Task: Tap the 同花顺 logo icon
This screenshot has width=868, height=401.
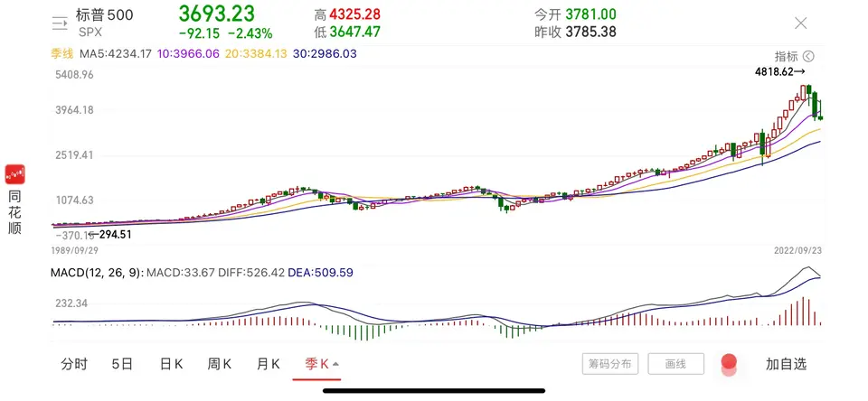Action: click(x=15, y=174)
